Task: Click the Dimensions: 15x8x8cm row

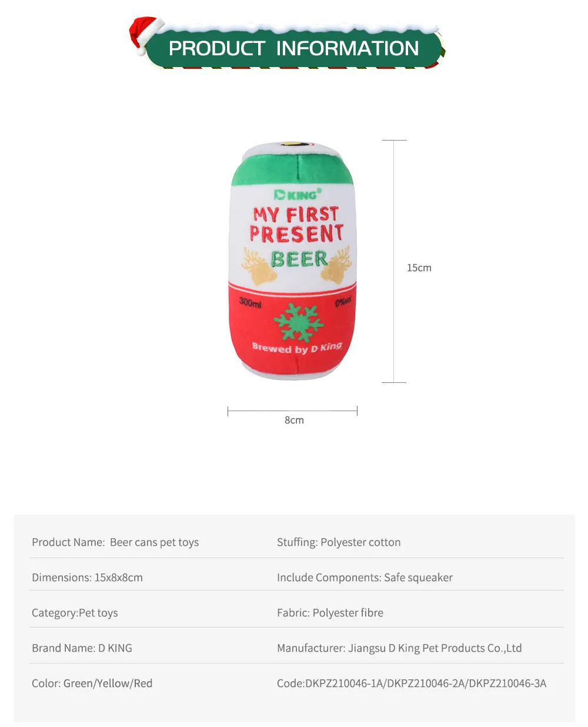Action: tap(87, 578)
